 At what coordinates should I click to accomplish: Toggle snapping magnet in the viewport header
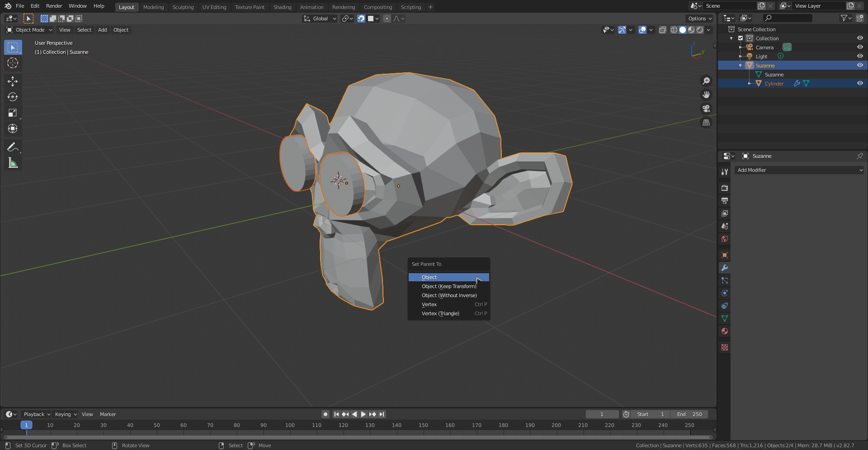pyautogui.click(x=361, y=19)
